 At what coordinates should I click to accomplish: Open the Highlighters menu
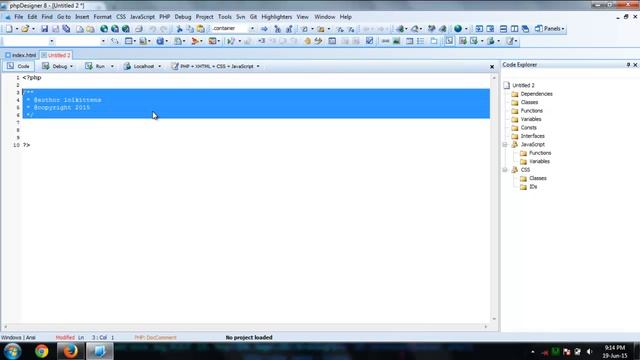pyautogui.click(x=277, y=17)
